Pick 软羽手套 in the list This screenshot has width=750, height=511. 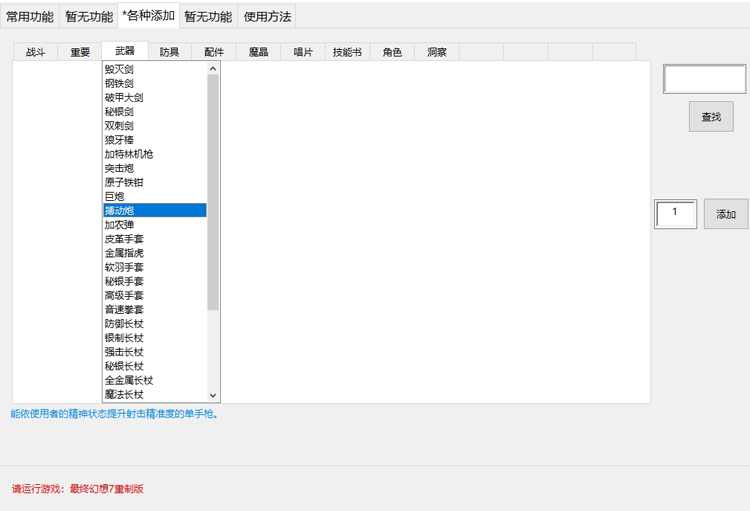tap(155, 267)
